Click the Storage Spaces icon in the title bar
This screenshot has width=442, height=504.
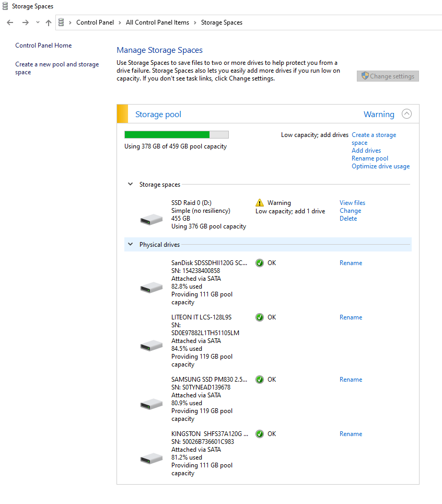coord(5,6)
